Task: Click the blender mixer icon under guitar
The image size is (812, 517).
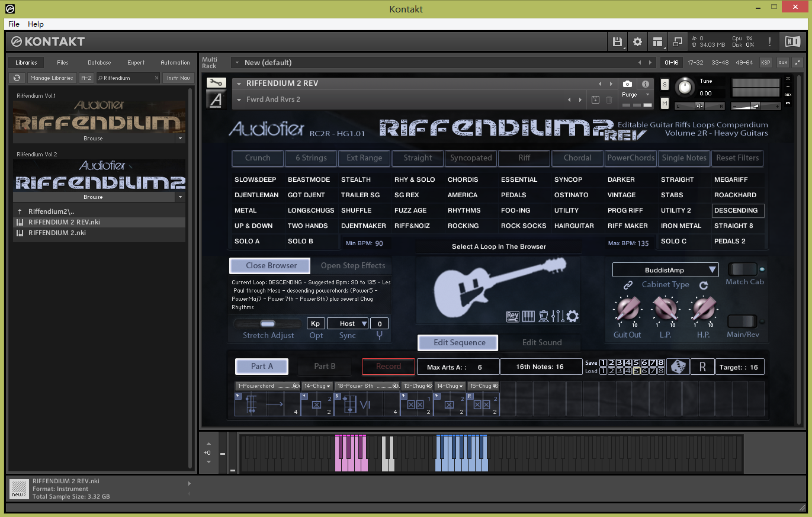Action: point(543,316)
